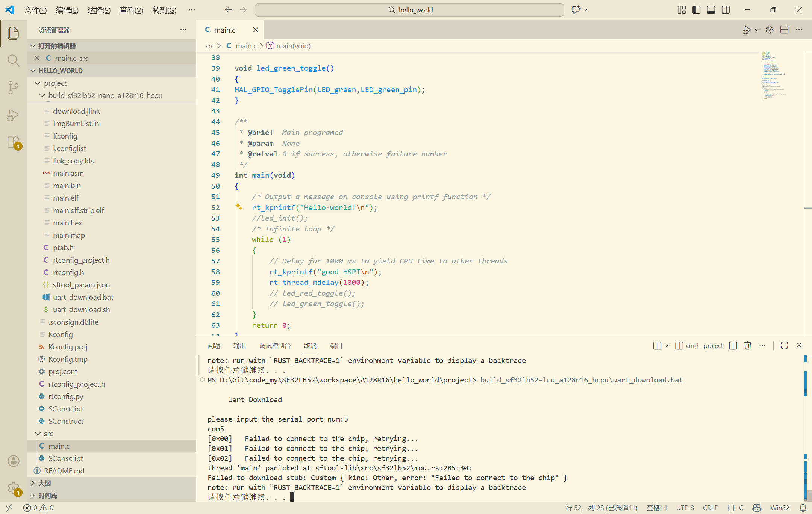Click the CRLF line ending status button
This screenshot has width=812, height=514.
pyautogui.click(x=710, y=508)
